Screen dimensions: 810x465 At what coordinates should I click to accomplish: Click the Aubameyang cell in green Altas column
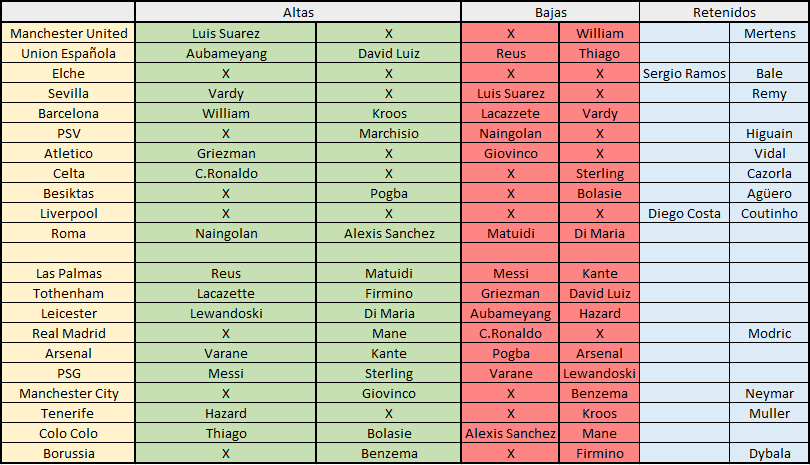226,53
